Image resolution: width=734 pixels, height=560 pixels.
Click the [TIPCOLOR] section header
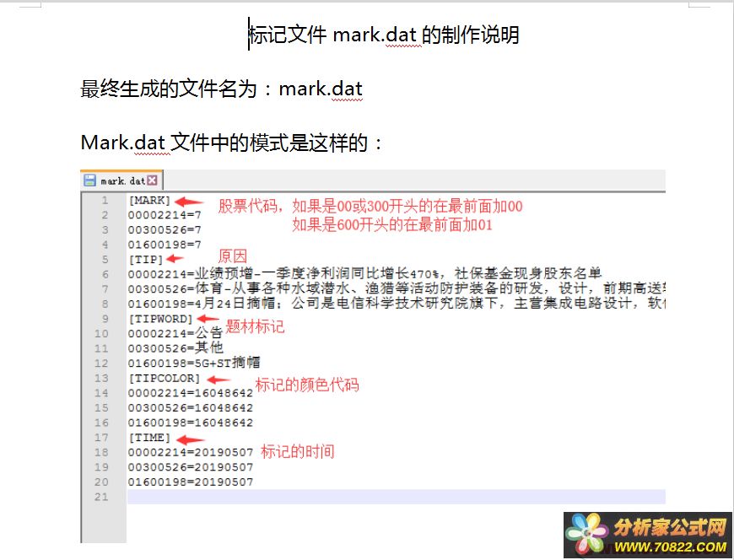click(165, 378)
